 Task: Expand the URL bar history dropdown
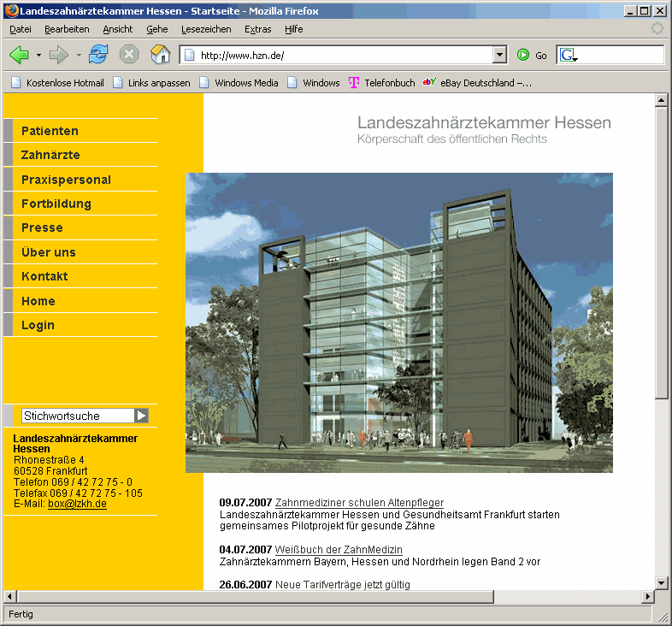click(x=499, y=56)
